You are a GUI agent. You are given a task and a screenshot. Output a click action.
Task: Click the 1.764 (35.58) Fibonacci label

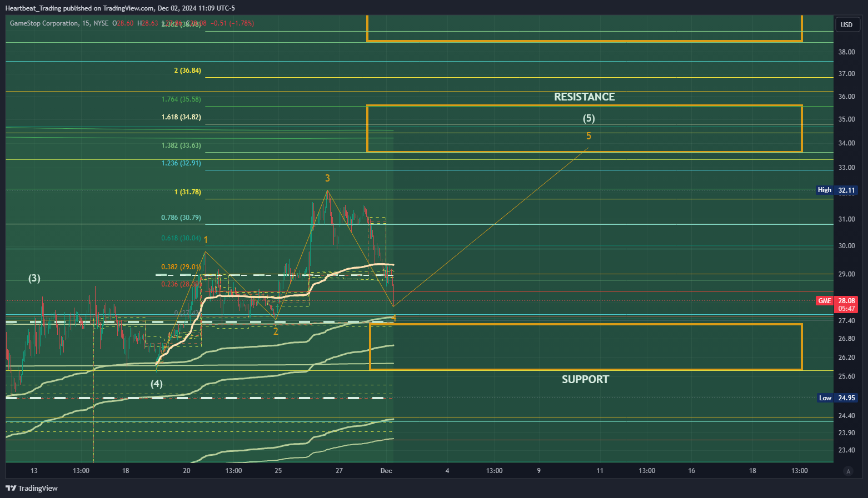pos(181,99)
